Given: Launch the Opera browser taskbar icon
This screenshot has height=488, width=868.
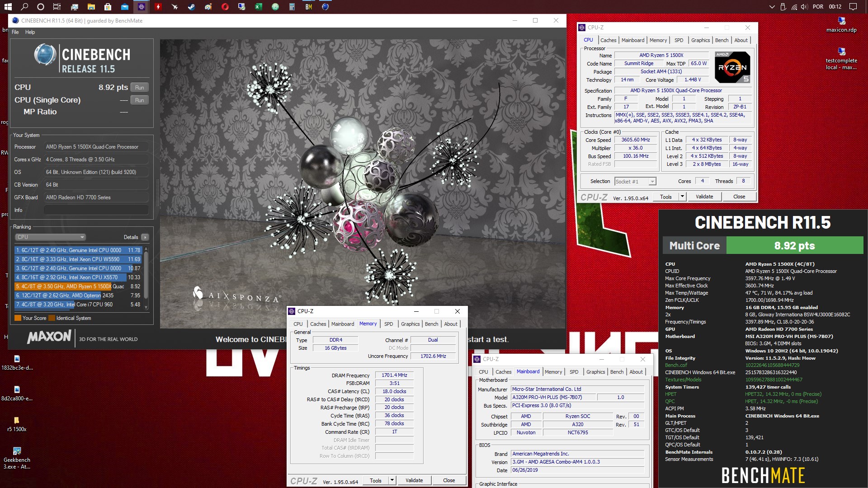Looking at the screenshot, I should pos(225,7).
